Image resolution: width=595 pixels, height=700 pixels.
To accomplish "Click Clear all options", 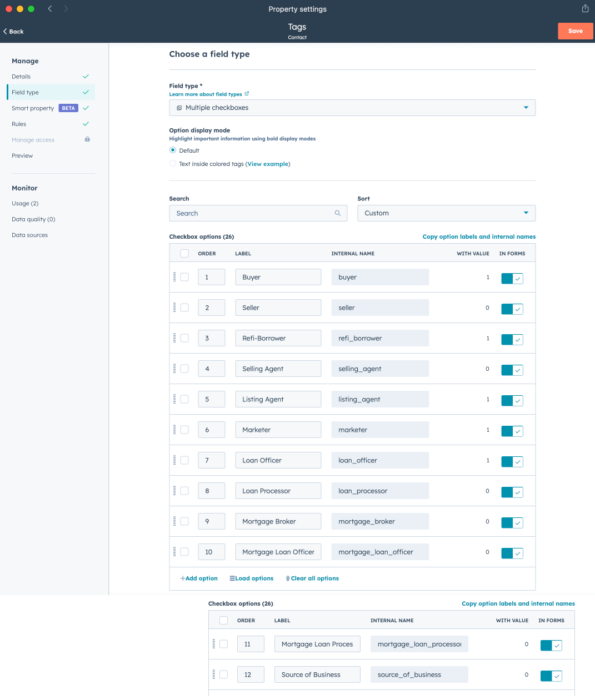I will 312,578.
